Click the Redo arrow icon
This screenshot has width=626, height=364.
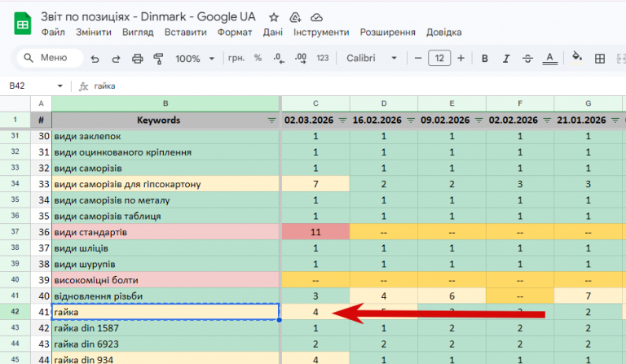(116, 59)
